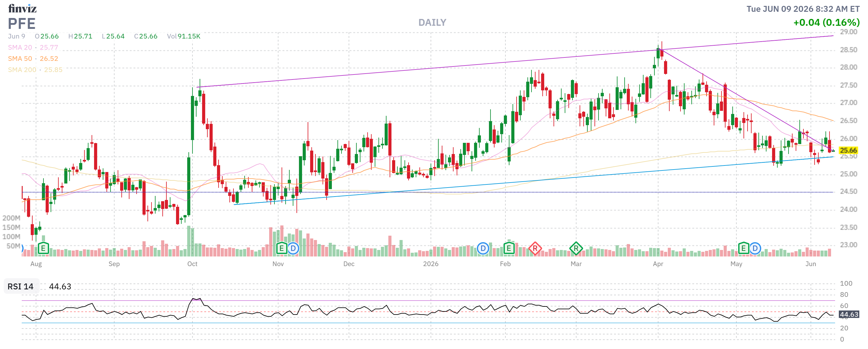The height and width of the screenshot is (349, 868).
Task: Click the yellow 25.66 current price tag
Action: 848,150
